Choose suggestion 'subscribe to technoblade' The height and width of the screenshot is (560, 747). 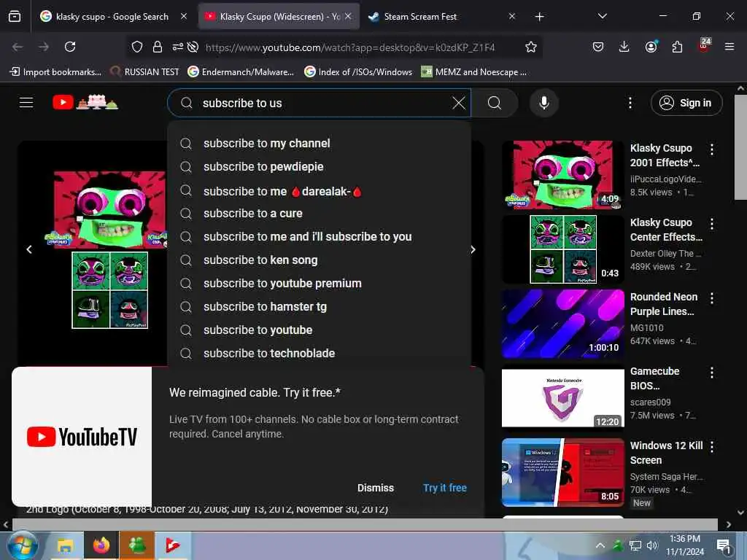[320, 354]
